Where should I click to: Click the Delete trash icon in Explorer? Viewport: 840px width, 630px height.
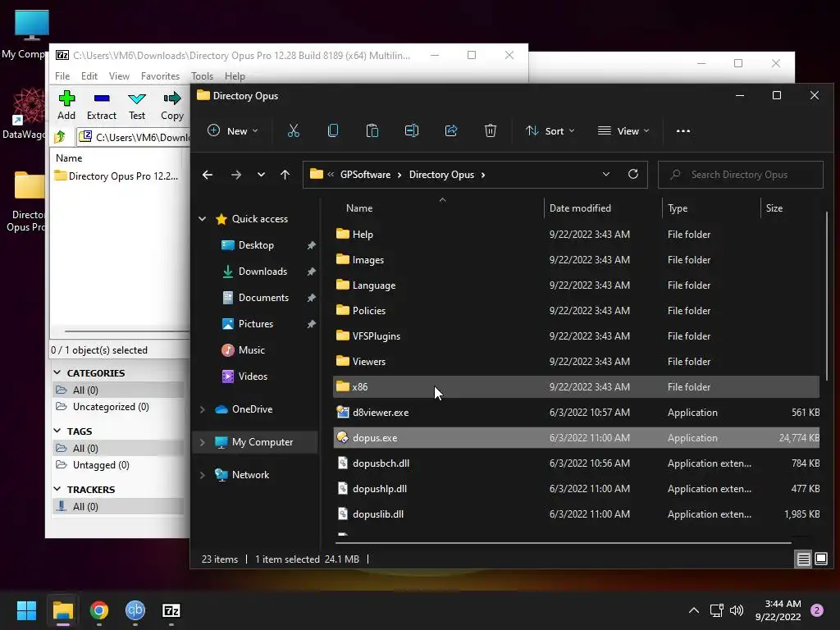coord(491,130)
